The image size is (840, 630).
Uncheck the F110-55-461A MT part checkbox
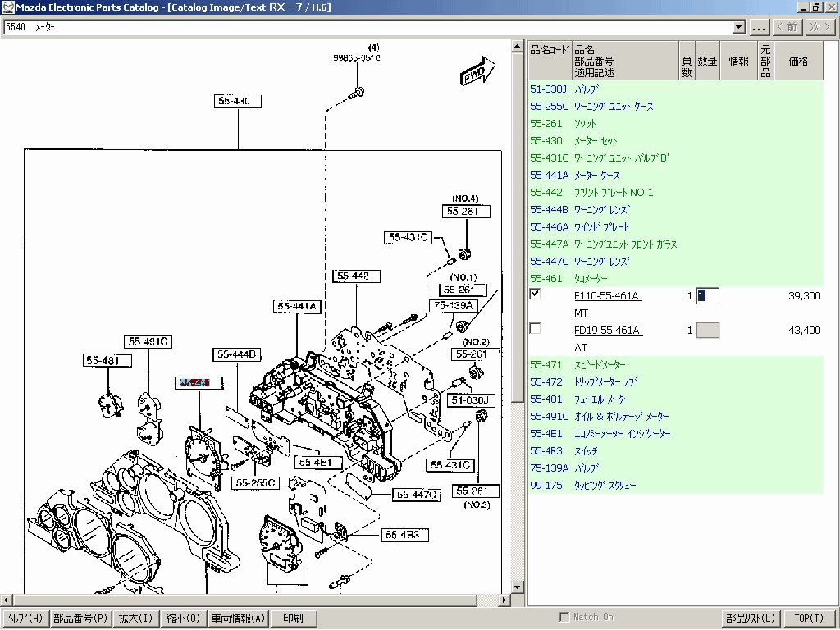click(x=535, y=294)
